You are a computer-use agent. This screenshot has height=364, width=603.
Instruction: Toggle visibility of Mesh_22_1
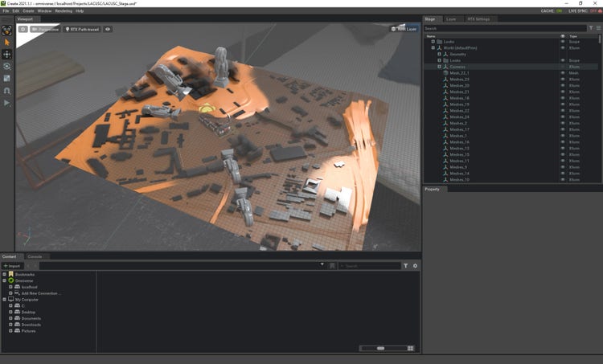(562, 73)
